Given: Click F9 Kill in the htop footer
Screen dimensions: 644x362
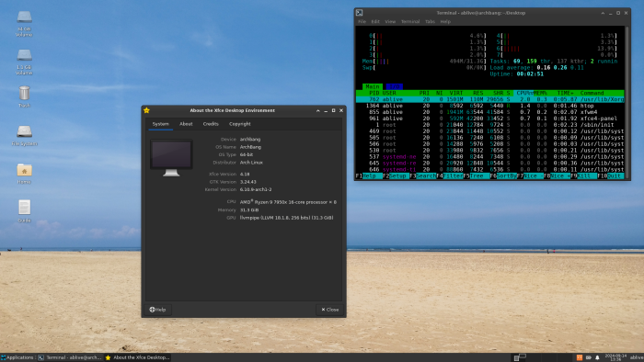Looking at the screenshot, I should 583,175.
